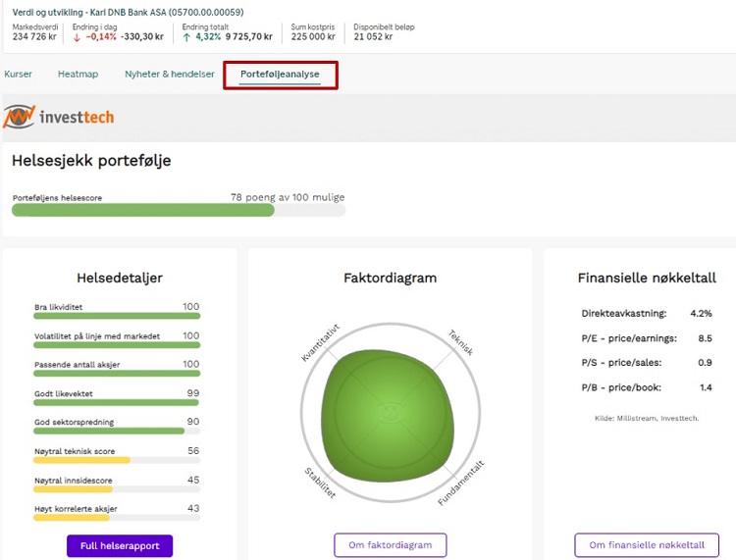Click the P/E price/earnings value 8.5
Viewport: 736px width, 560px height.
(x=705, y=338)
